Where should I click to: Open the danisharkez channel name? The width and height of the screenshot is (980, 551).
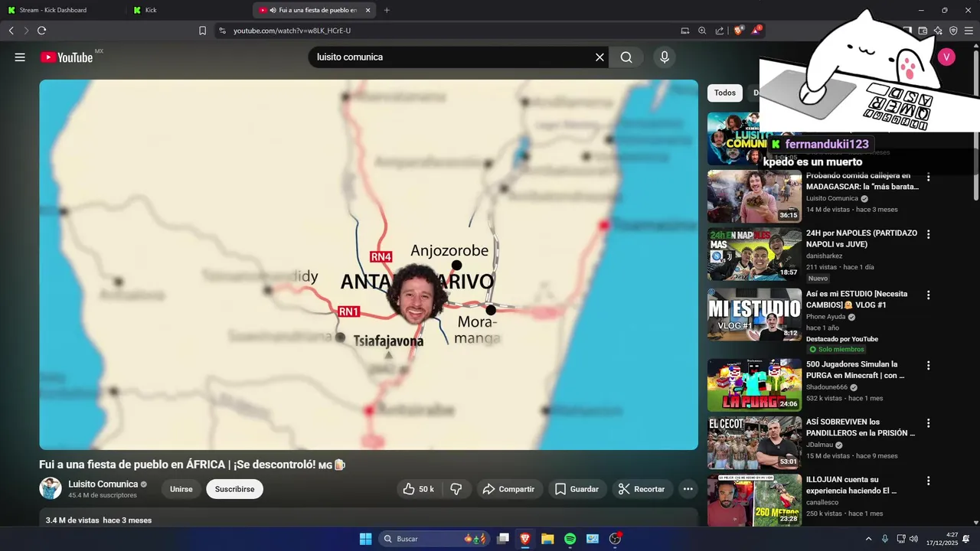pos(824,256)
